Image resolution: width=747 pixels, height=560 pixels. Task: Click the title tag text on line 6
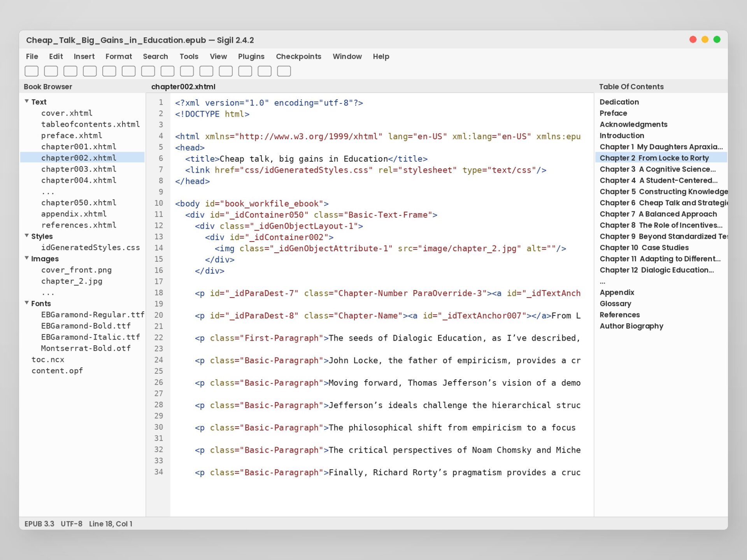tap(304, 159)
